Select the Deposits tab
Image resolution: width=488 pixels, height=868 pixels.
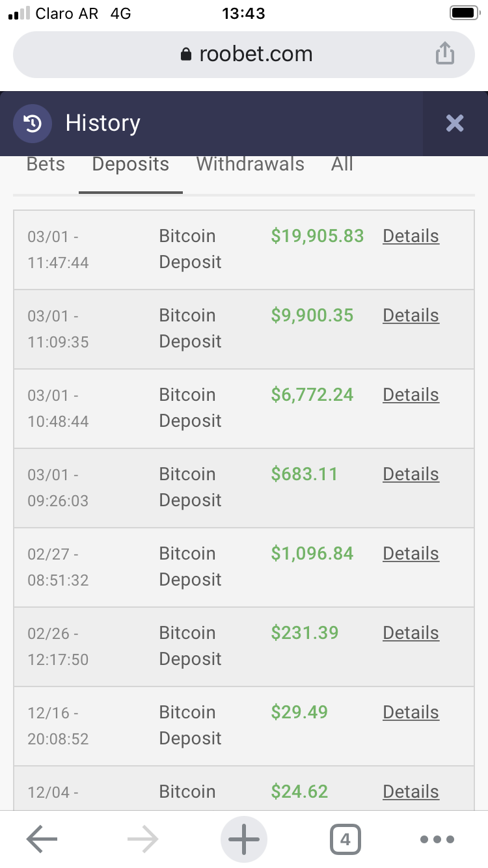[x=130, y=164]
